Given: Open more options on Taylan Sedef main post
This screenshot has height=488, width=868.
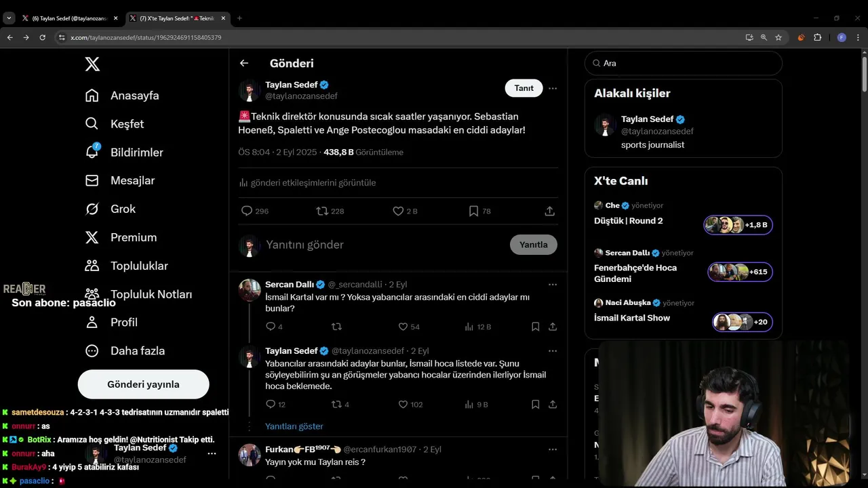Looking at the screenshot, I should (553, 88).
